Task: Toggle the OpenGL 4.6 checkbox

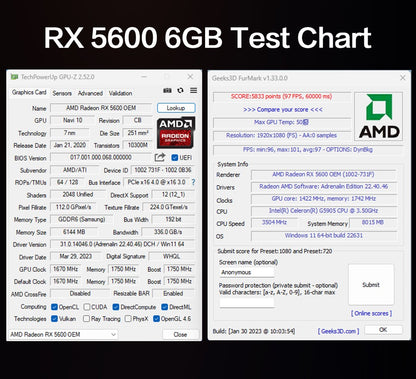Action: click(156, 319)
